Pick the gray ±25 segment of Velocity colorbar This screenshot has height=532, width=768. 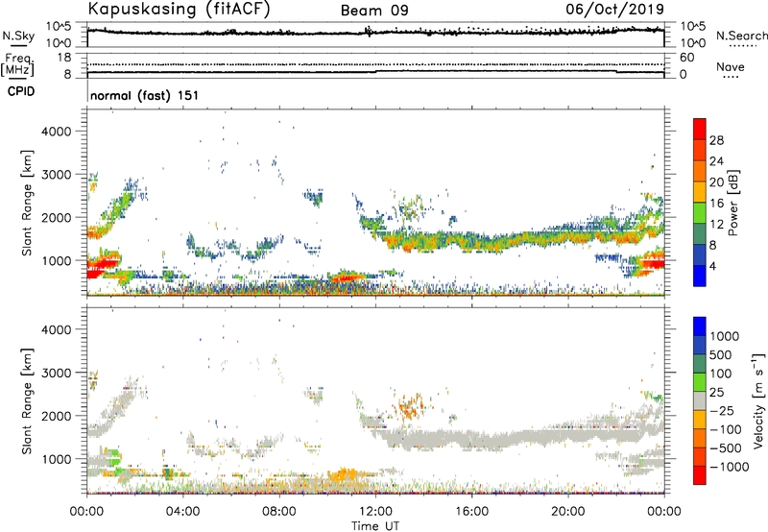tap(700, 400)
